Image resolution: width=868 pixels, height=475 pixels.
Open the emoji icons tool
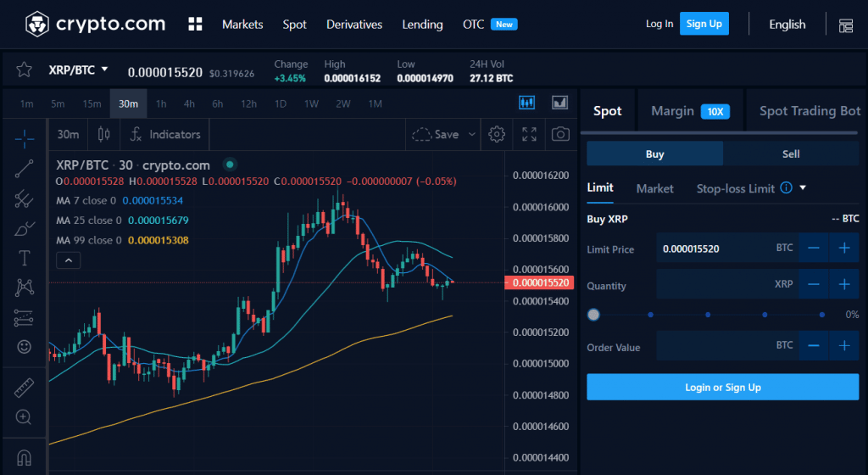tap(24, 347)
